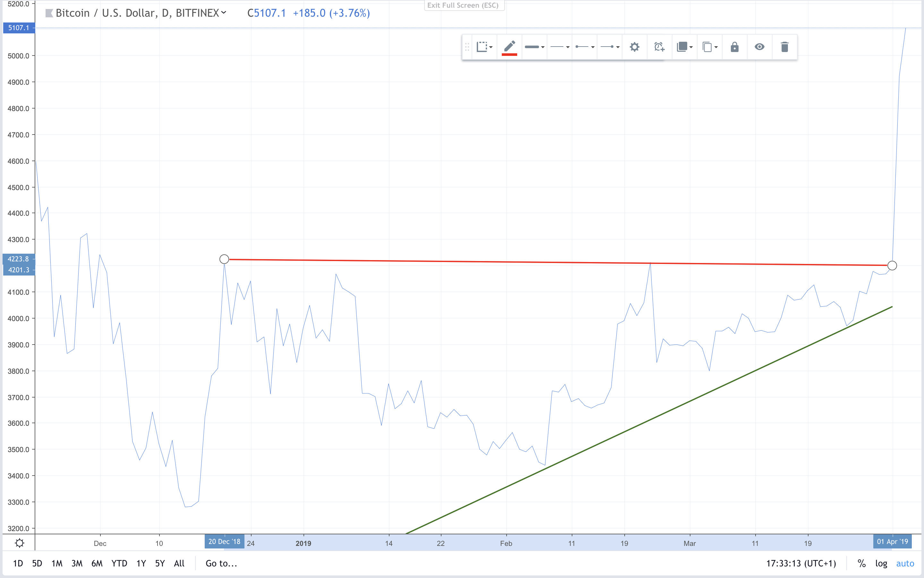This screenshot has height=578, width=924.
Task: Lock the selected trend line
Action: click(735, 47)
